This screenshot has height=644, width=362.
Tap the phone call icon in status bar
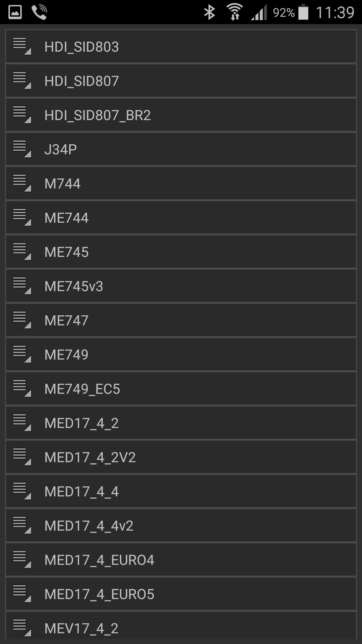tap(39, 12)
